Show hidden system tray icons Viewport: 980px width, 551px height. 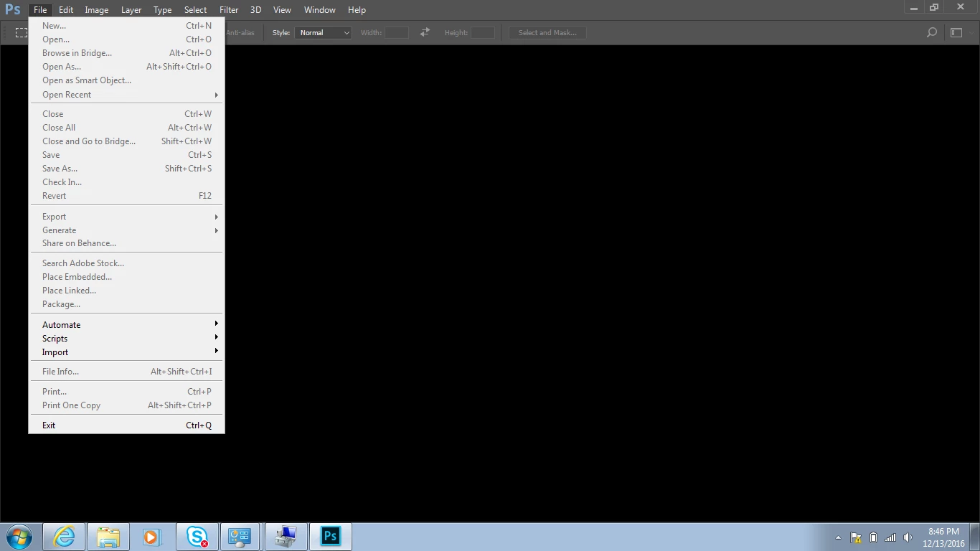click(838, 537)
